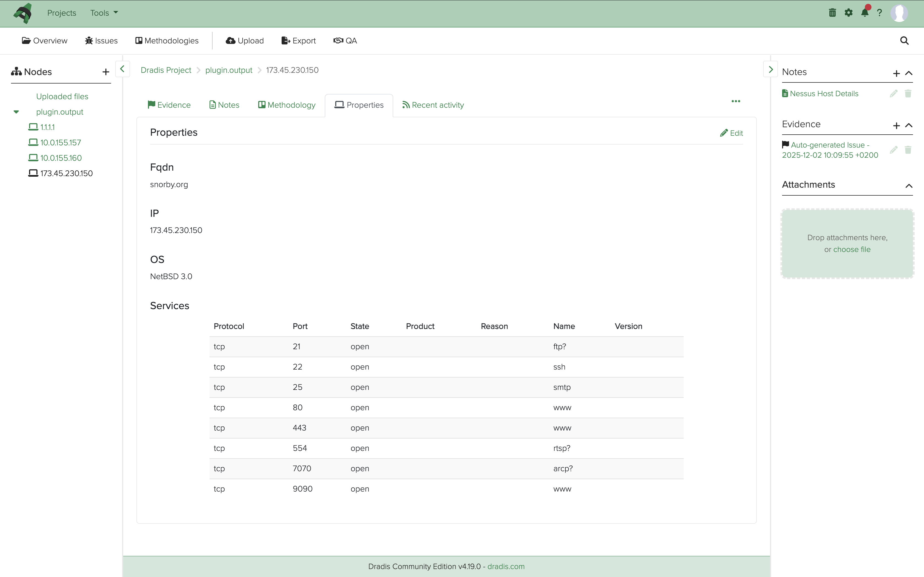The height and width of the screenshot is (577, 924).
Task: Click the trash icon in the top bar
Action: pyautogui.click(x=832, y=13)
